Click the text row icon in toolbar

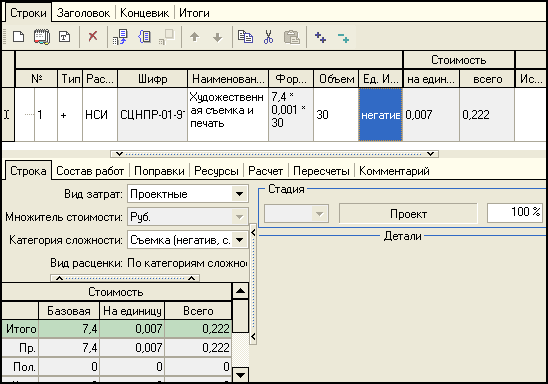[x=64, y=37]
